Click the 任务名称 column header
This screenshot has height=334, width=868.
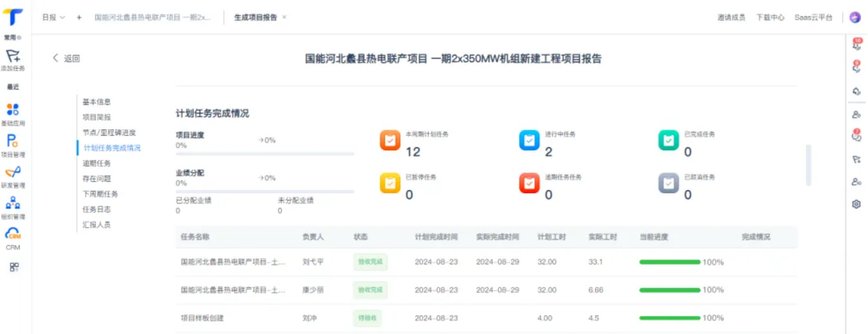click(x=195, y=237)
